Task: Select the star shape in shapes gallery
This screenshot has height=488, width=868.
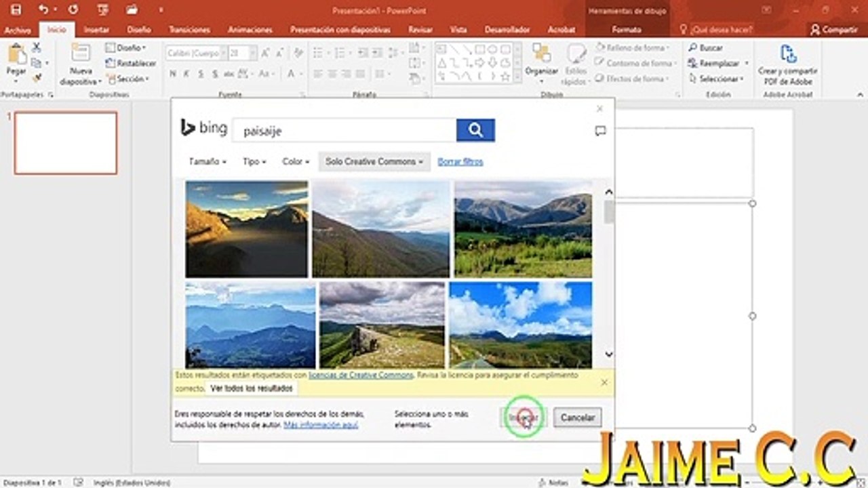Action: [505, 77]
